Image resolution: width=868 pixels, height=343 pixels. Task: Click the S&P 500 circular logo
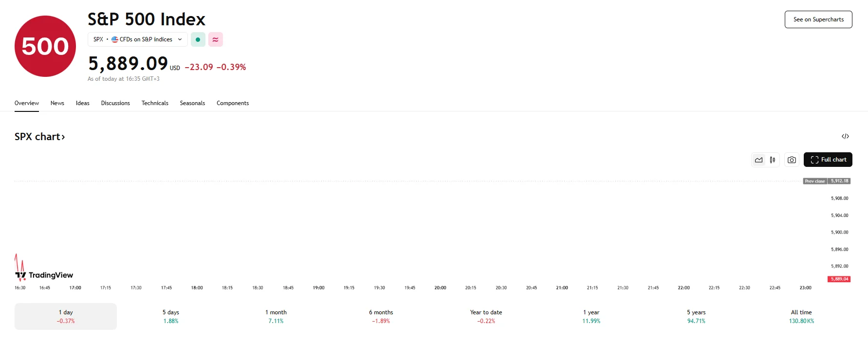(45, 46)
